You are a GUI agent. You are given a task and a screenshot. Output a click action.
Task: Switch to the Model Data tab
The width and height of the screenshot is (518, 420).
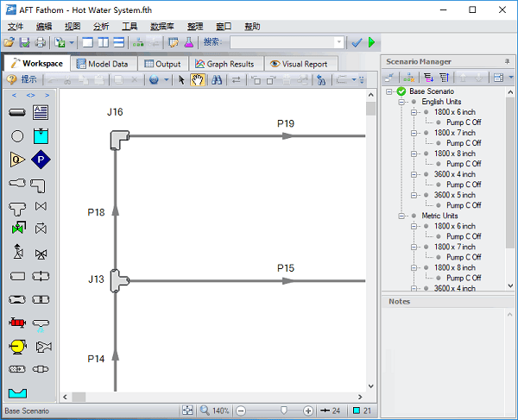pyautogui.click(x=102, y=64)
